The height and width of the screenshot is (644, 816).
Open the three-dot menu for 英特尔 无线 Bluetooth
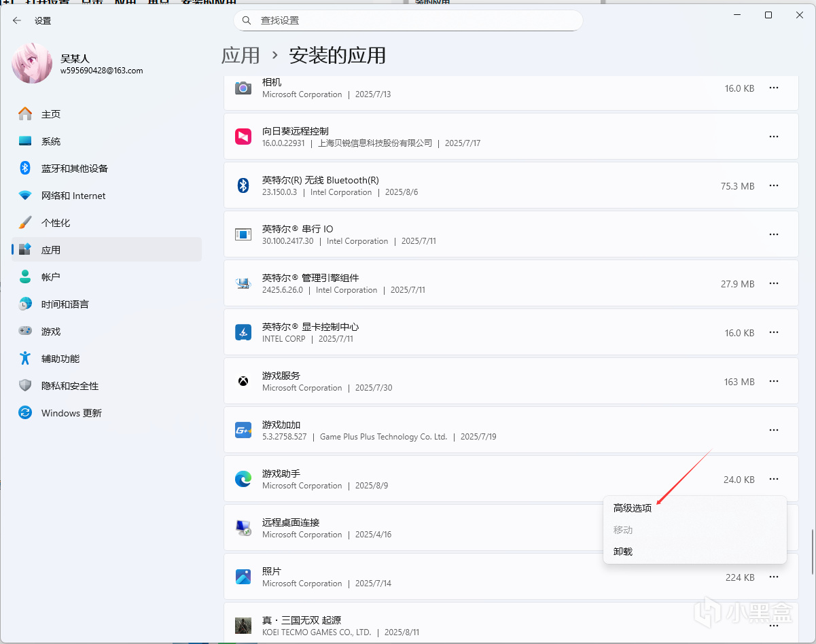[x=773, y=185]
